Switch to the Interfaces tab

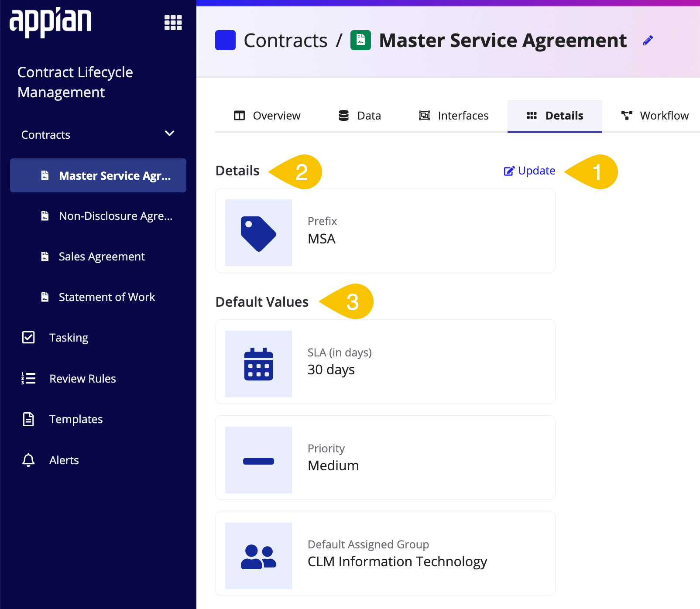coord(453,116)
